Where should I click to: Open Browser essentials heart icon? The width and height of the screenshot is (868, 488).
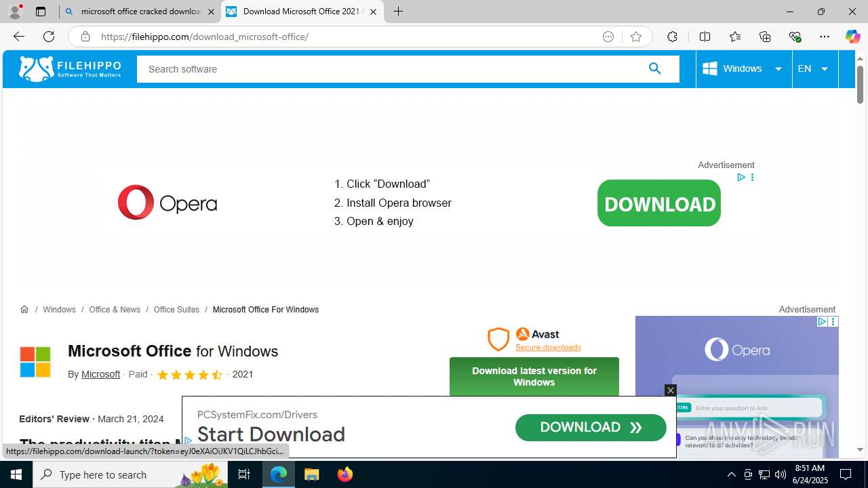click(x=795, y=37)
